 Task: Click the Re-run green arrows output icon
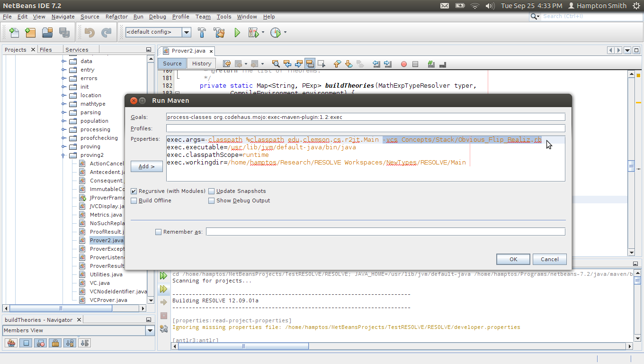164,275
